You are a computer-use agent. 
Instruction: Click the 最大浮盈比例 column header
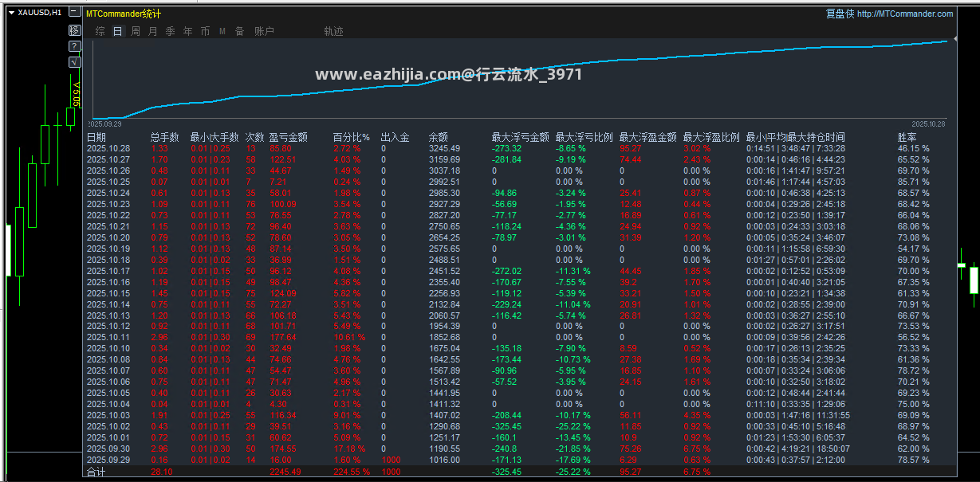[x=712, y=138]
